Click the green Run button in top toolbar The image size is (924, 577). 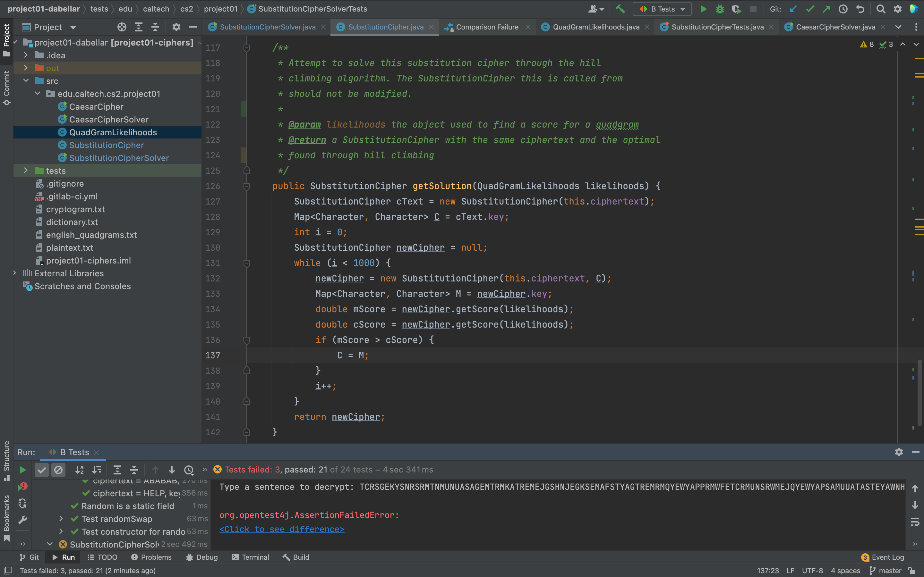point(703,9)
